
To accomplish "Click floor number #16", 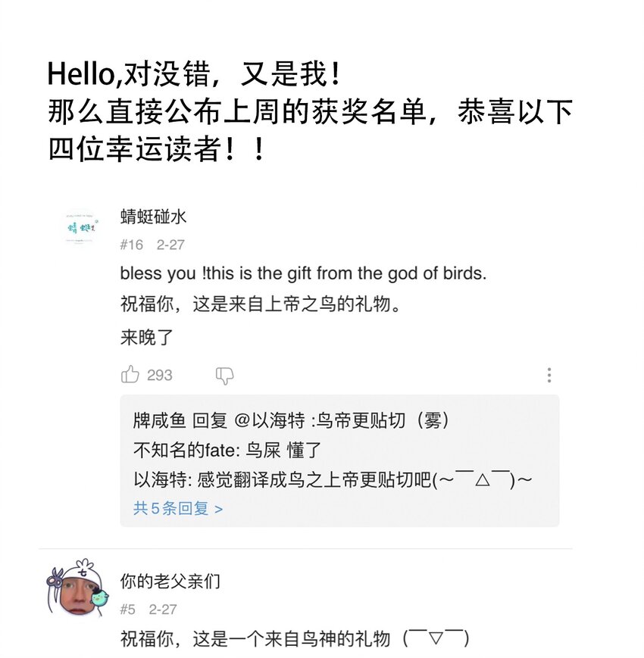I will pos(131,245).
